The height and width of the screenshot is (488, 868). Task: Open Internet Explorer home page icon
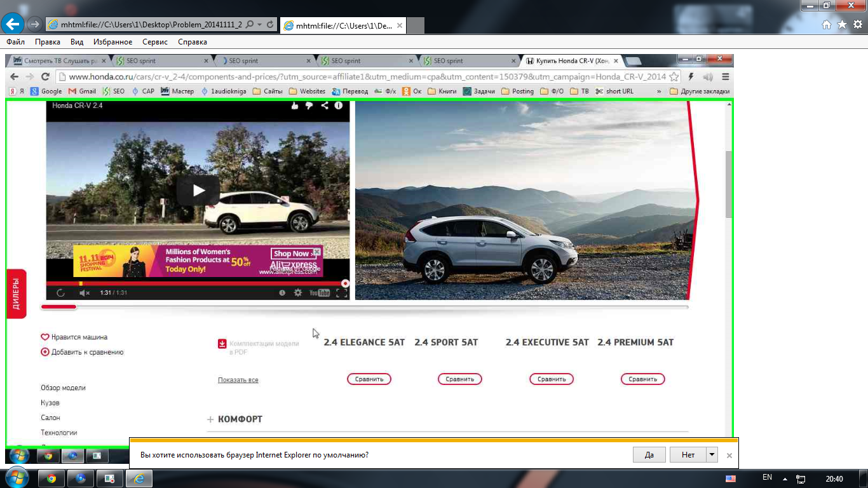point(827,25)
